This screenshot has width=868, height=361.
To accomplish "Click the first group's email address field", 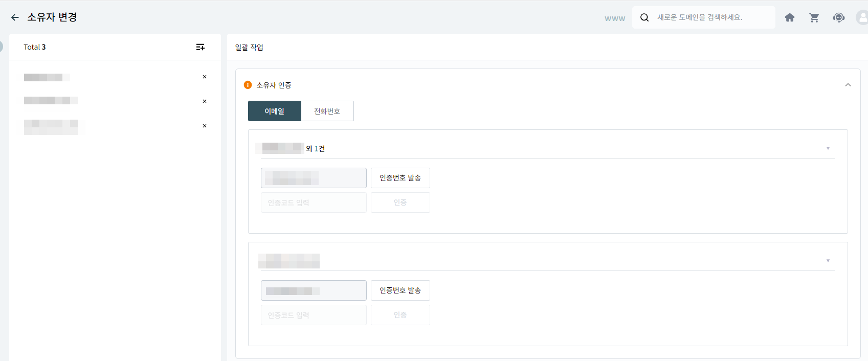I will coord(314,178).
